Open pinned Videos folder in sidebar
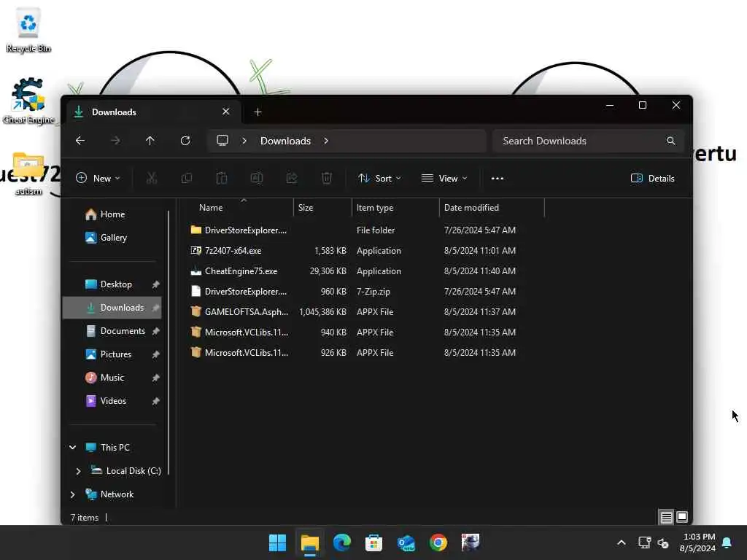Image resolution: width=747 pixels, height=560 pixels. 112,401
